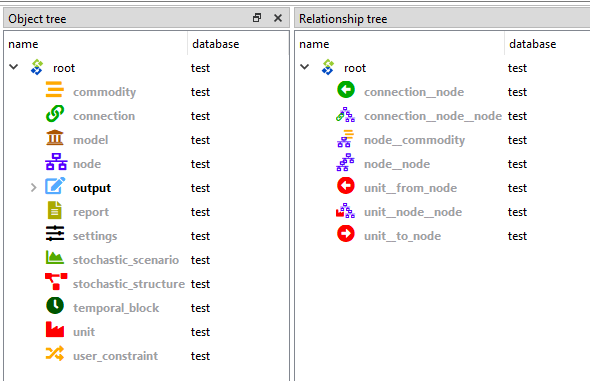Select the unit__from_node relationship class
Viewport: 590px width, 381px height.
[x=411, y=188]
